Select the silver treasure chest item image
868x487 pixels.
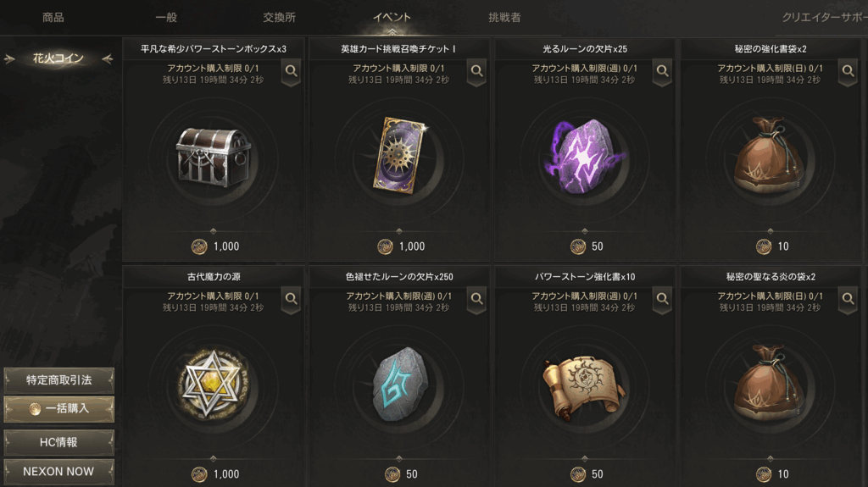213,157
